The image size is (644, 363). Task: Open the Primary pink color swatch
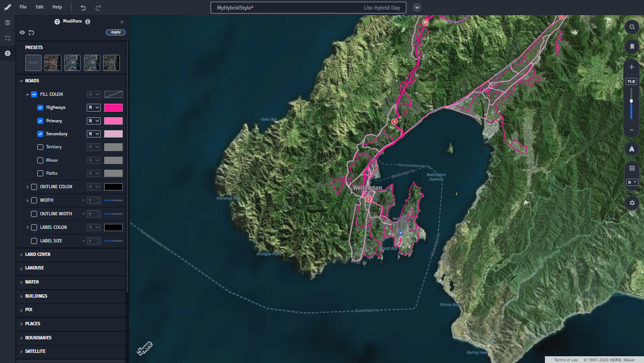113,121
